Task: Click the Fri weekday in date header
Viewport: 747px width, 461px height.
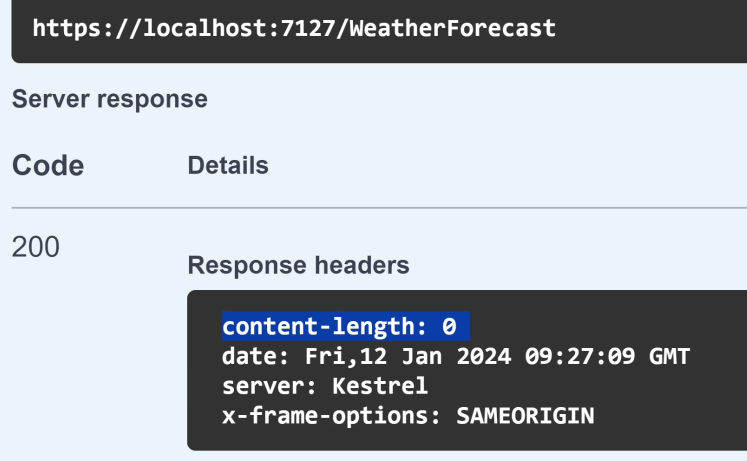Action: coord(325,356)
